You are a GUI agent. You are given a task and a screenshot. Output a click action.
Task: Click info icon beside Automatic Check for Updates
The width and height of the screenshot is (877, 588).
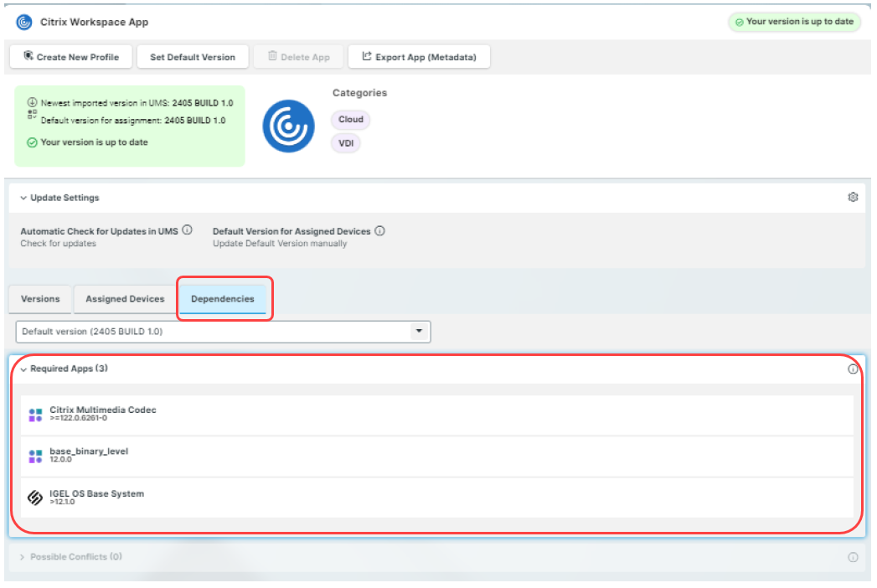188,230
